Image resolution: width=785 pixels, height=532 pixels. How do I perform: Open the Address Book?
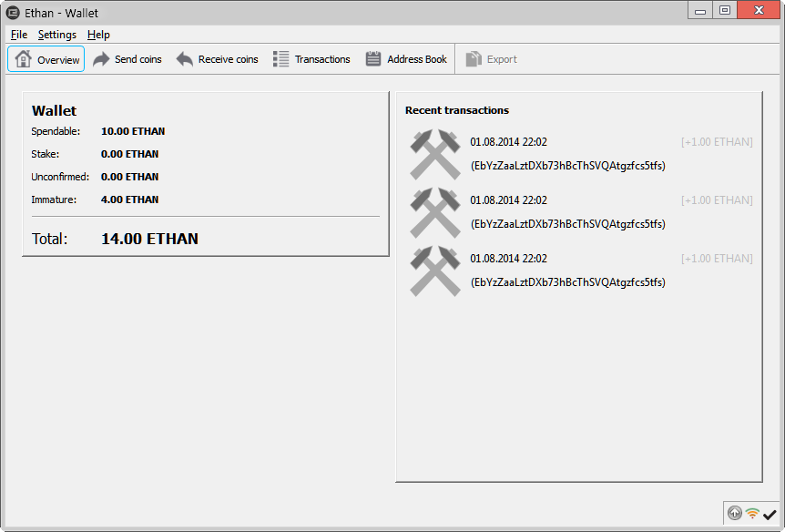pyautogui.click(x=406, y=59)
